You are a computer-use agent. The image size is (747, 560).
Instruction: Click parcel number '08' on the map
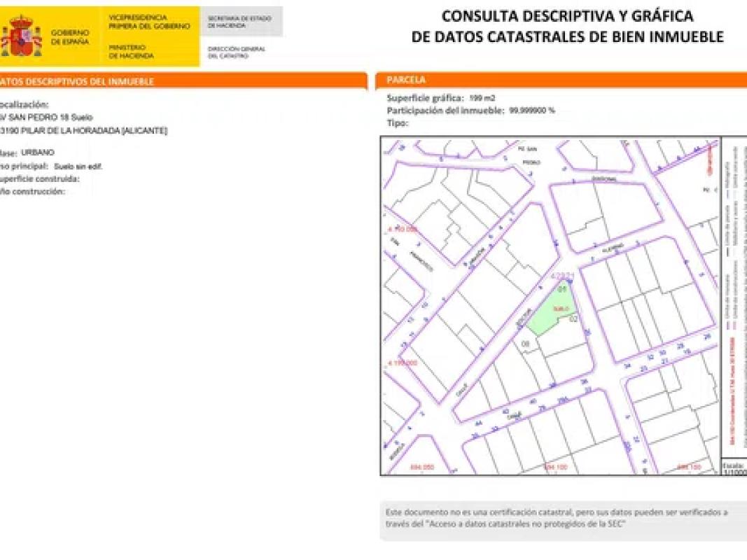pyautogui.click(x=526, y=344)
